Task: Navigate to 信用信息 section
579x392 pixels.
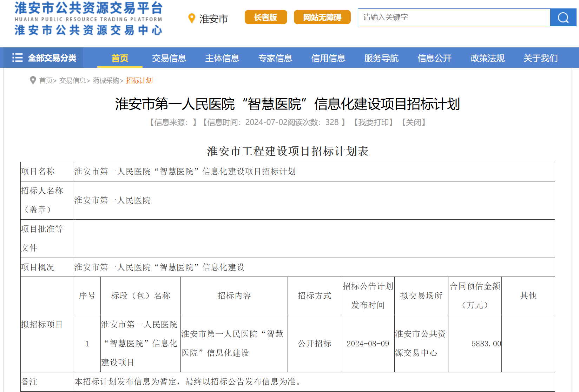Action: [328, 58]
